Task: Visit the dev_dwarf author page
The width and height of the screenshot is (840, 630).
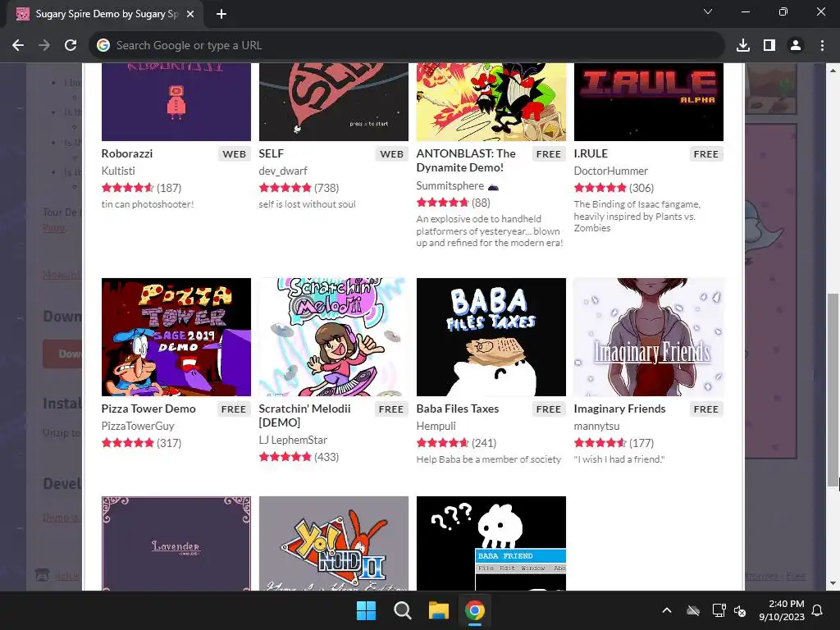Action: click(x=283, y=171)
